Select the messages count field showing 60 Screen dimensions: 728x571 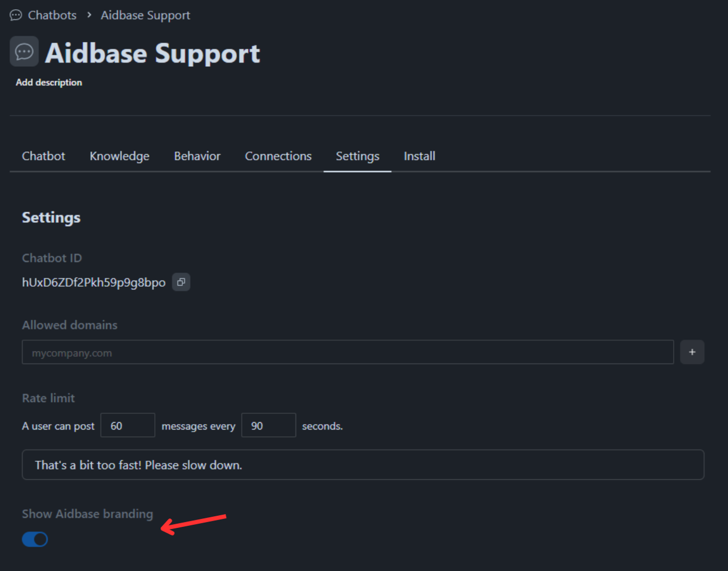(x=127, y=425)
